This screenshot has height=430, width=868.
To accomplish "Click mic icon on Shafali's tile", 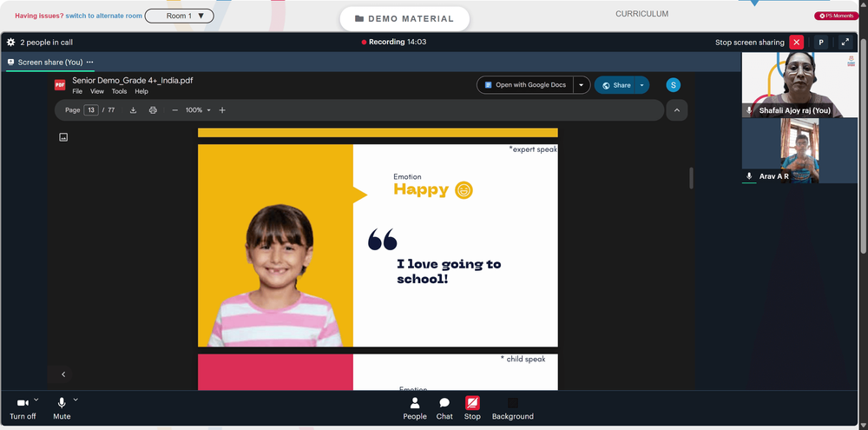I will coord(749,110).
